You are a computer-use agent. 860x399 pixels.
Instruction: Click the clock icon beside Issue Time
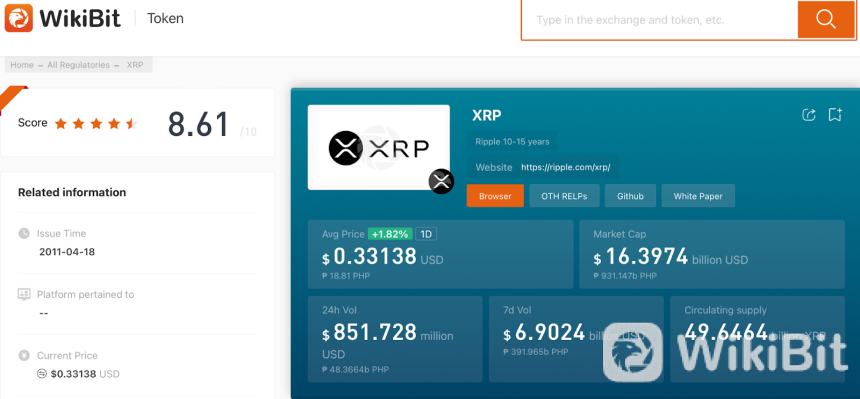24,233
